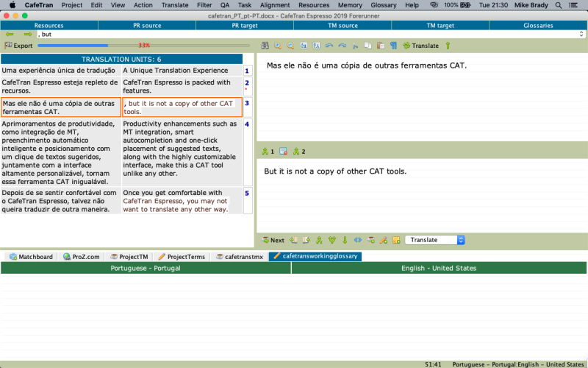Image resolution: width=588 pixels, height=368 pixels.
Task: Open the Alignment menu
Action: pyautogui.click(x=275, y=5)
